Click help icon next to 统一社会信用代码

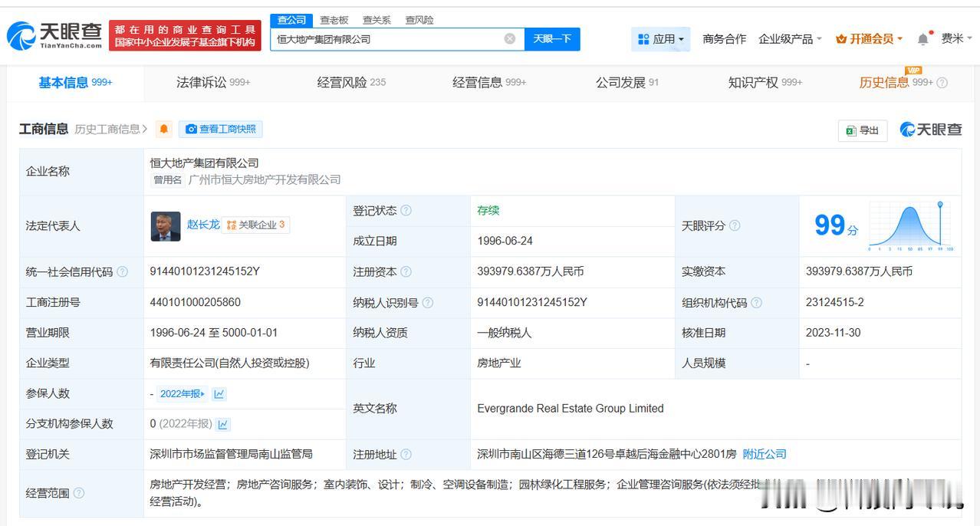click(122, 271)
